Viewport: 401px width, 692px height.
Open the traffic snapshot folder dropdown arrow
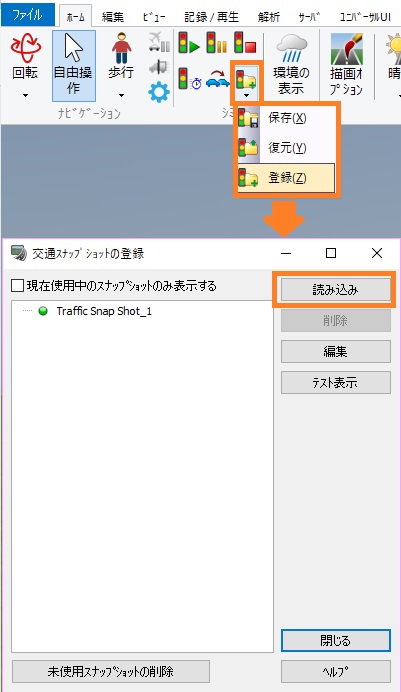click(247, 95)
